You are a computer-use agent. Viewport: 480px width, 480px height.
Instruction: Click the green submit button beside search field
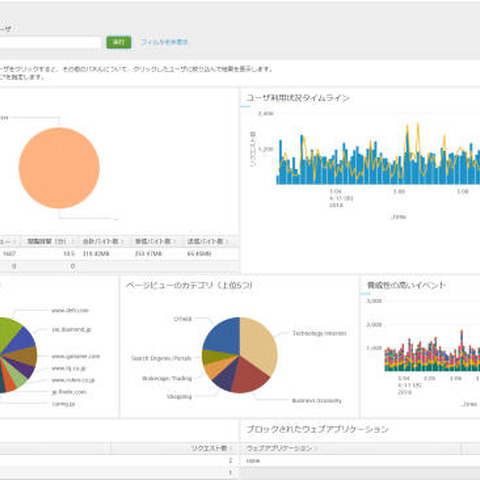click(x=118, y=42)
